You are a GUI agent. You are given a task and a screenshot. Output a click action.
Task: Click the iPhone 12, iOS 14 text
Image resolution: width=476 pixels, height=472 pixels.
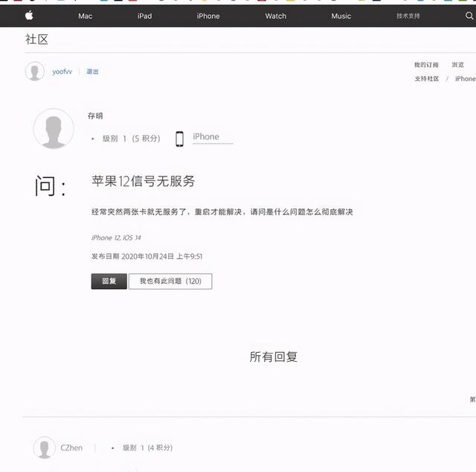[x=116, y=237]
